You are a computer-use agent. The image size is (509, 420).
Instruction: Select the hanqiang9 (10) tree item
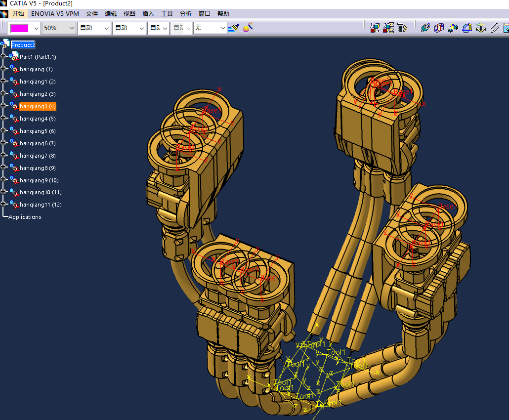coord(39,180)
